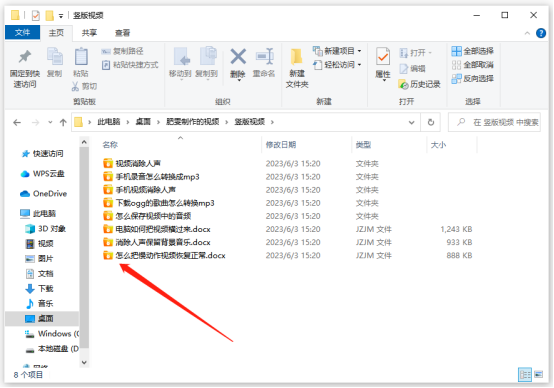Click 此电脑 in the address breadcrumb
Viewport: 554px width, 388px height.
(x=109, y=122)
